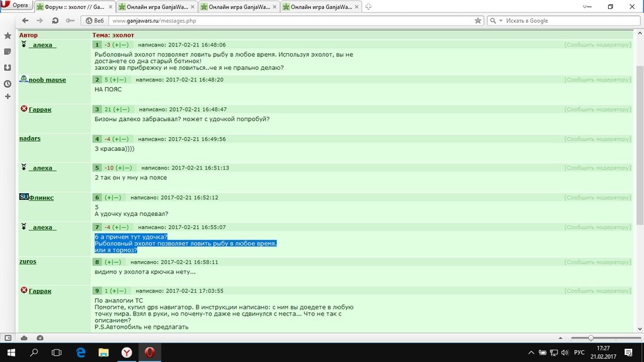The height and width of the screenshot is (362, 644).
Task: Show hidden system tray icons
Action: (x=531, y=352)
